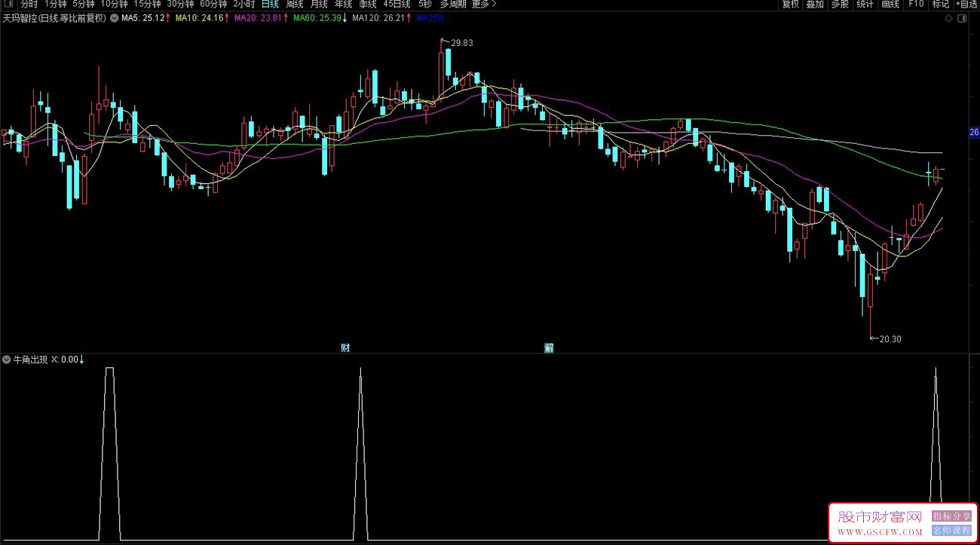Open main chart indicator dropdown arrow
Viewport: 980px width, 545px height.
tap(114, 18)
